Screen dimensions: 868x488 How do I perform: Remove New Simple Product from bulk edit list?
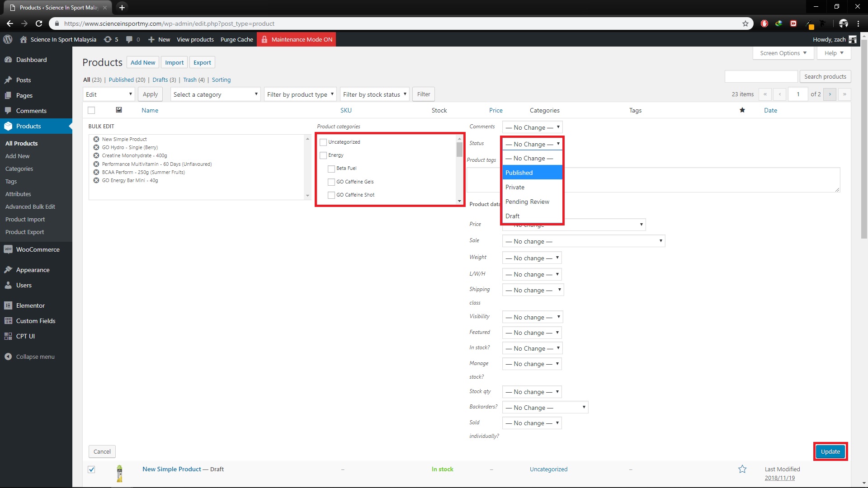pyautogui.click(x=96, y=139)
